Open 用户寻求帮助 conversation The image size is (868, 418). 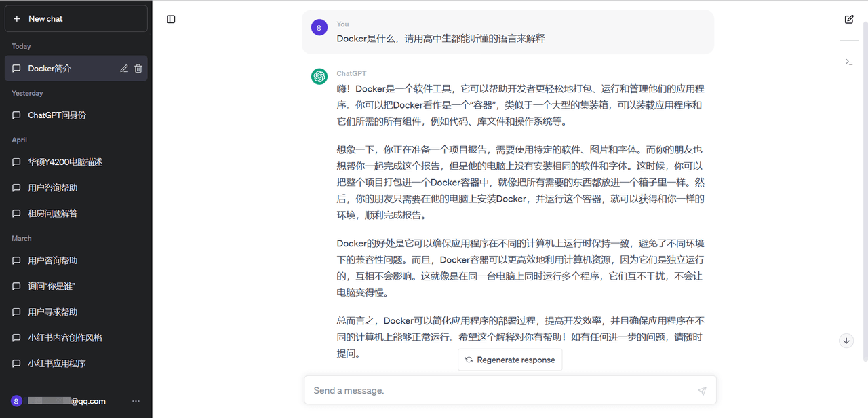point(76,312)
